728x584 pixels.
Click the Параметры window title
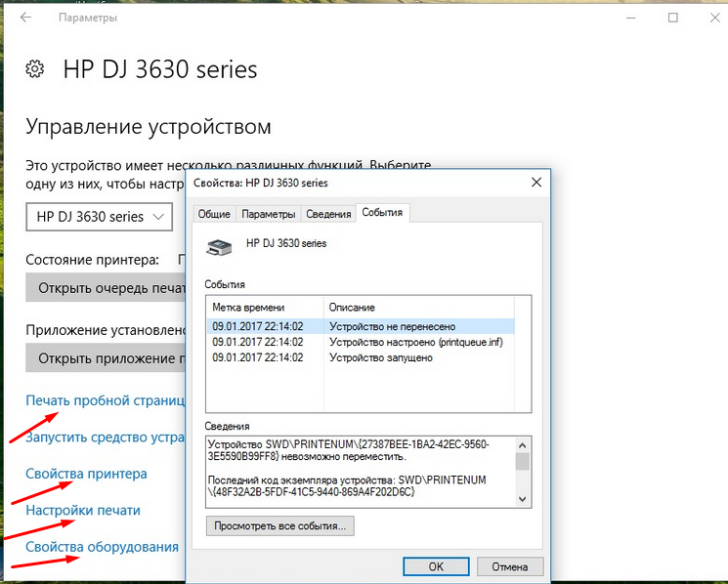click(x=88, y=18)
